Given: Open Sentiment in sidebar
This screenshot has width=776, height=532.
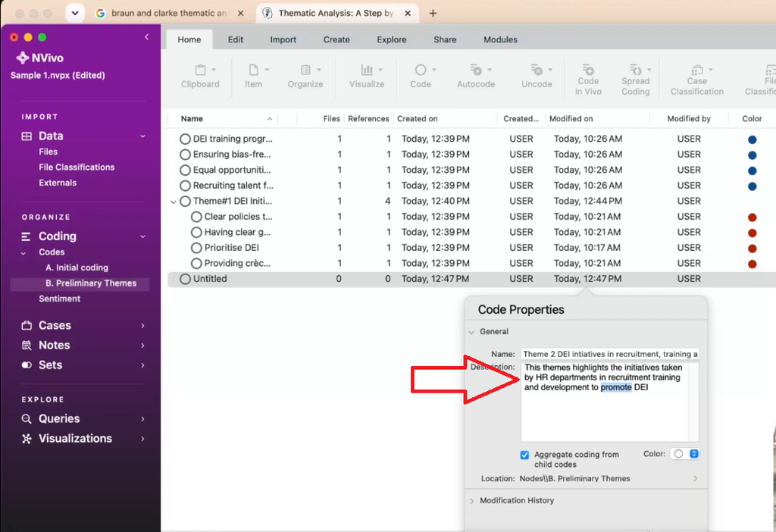Looking at the screenshot, I should pyautogui.click(x=59, y=299).
